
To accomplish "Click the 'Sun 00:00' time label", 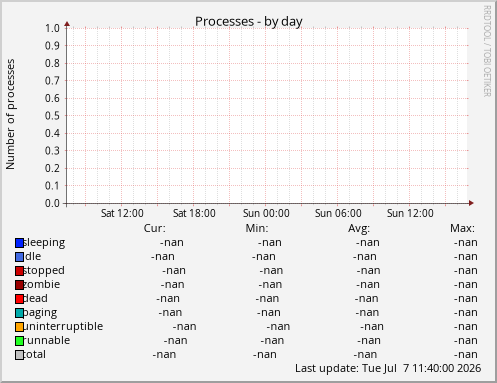I will coord(266,213).
